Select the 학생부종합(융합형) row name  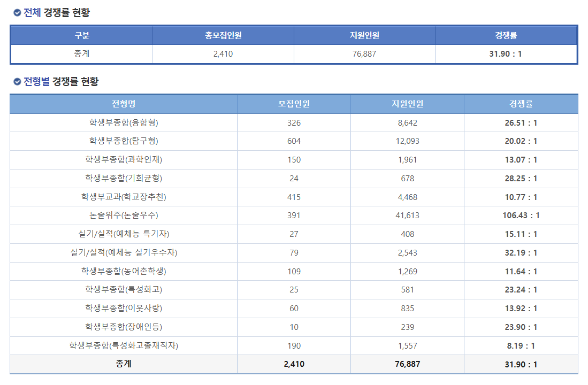[x=124, y=122]
